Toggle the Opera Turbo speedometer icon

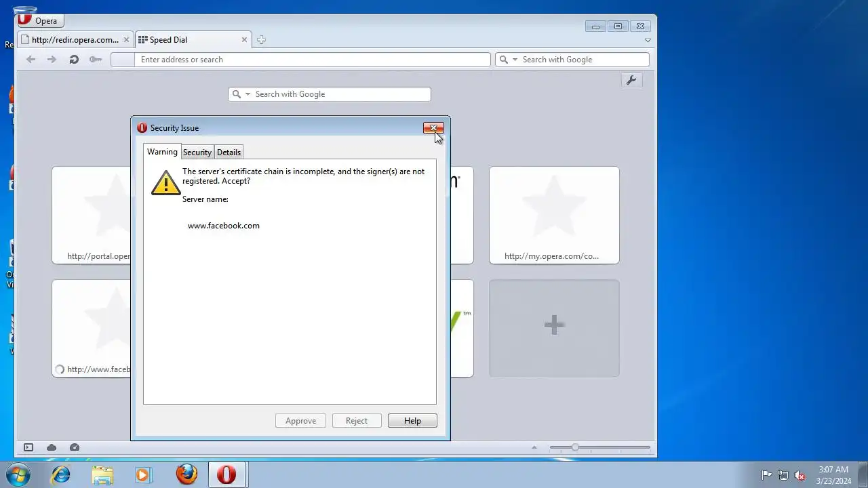[x=75, y=447]
